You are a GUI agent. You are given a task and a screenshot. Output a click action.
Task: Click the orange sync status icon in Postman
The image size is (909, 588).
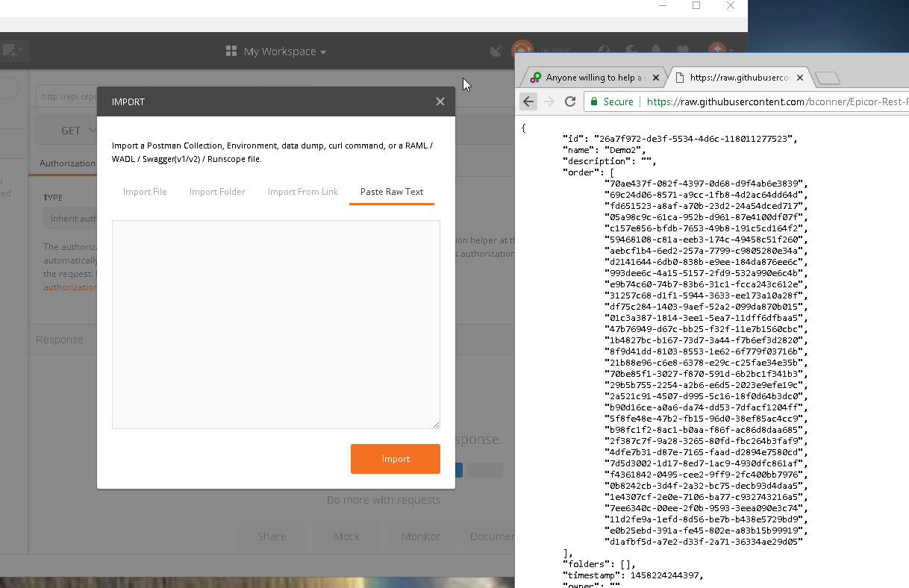click(x=522, y=51)
